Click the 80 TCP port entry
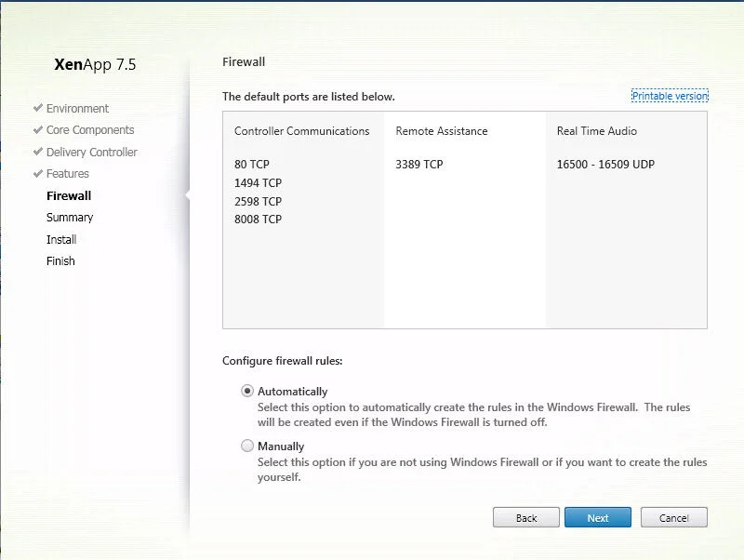This screenshot has height=560, width=744. point(251,165)
